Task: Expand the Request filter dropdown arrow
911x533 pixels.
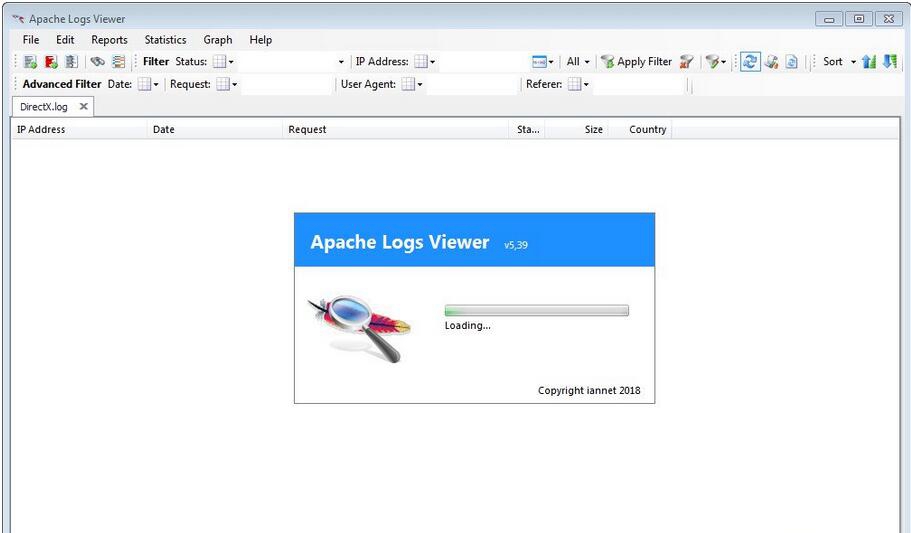Action: tap(235, 84)
